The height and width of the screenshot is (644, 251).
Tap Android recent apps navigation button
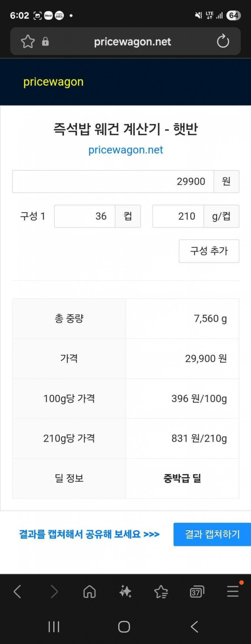[x=54, y=627]
